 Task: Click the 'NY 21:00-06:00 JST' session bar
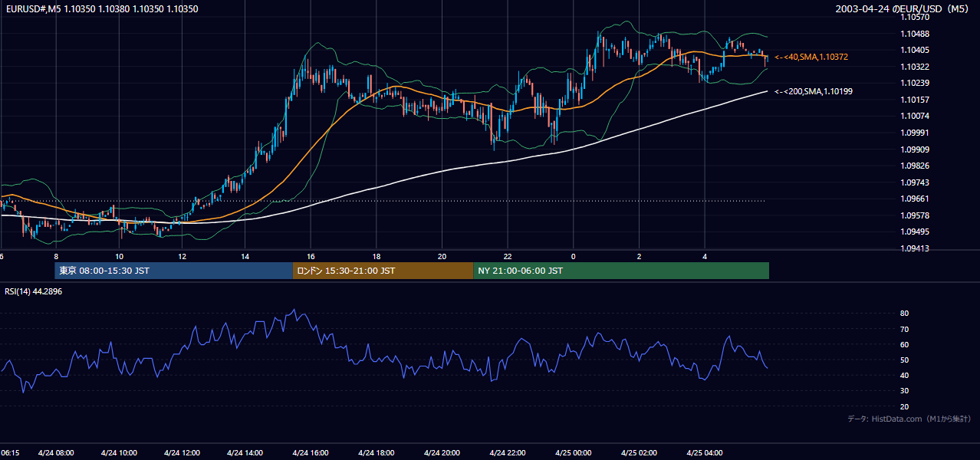[x=621, y=271]
